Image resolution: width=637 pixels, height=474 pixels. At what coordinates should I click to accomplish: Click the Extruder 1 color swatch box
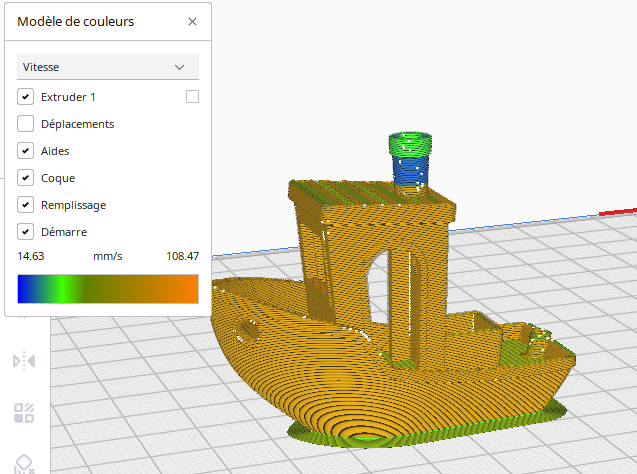click(192, 97)
